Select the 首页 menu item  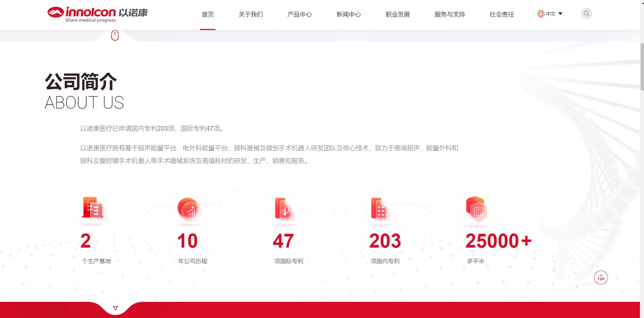[x=208, y=14]
